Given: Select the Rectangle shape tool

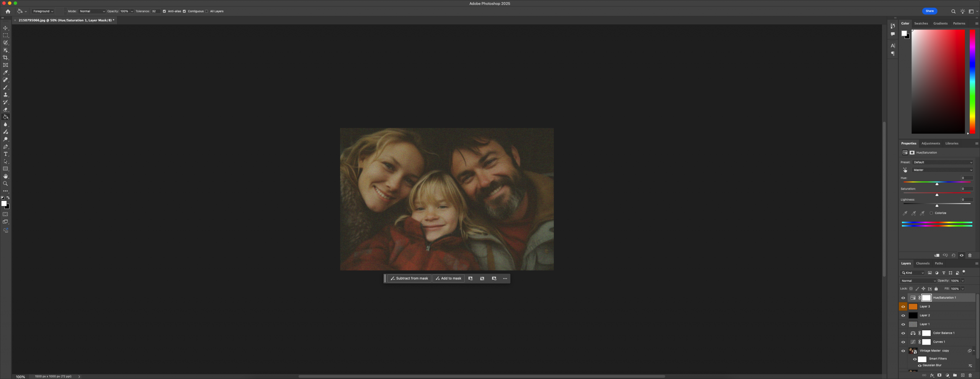Looking at the screenshot, I should pyautogui.click(x=5, y=169).
